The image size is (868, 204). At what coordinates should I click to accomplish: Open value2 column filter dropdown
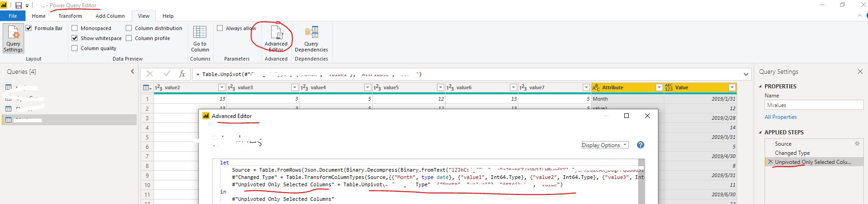[221, 87]
